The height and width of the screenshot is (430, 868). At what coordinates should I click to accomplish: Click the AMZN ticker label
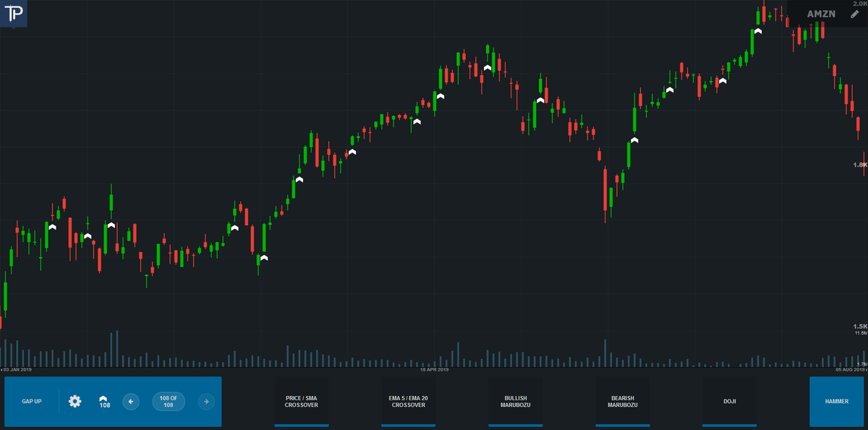click(x=822, y=14)
